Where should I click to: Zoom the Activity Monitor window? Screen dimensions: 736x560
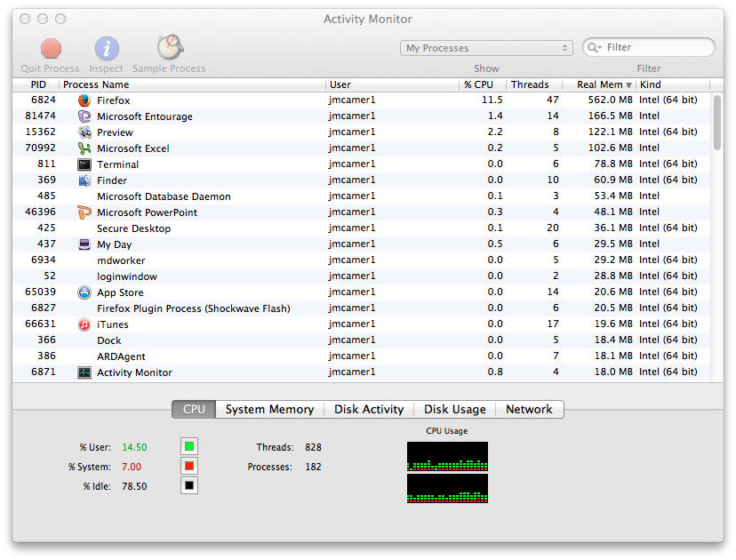coord(60,19)
